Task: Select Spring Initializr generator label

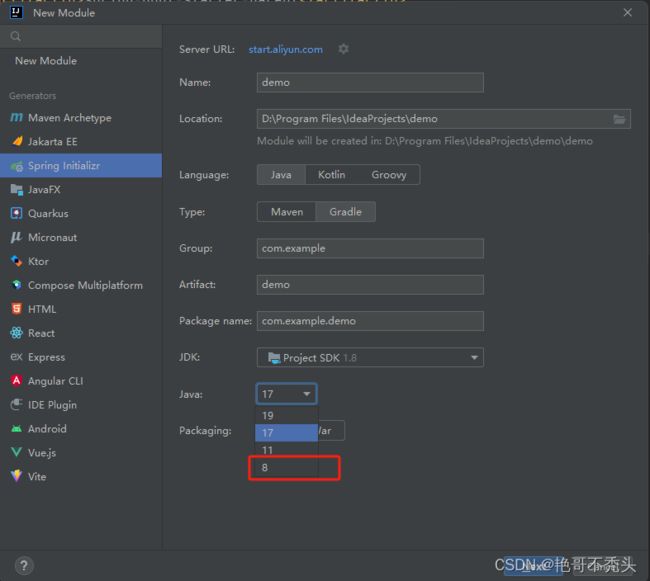Action: click(64, 166)
